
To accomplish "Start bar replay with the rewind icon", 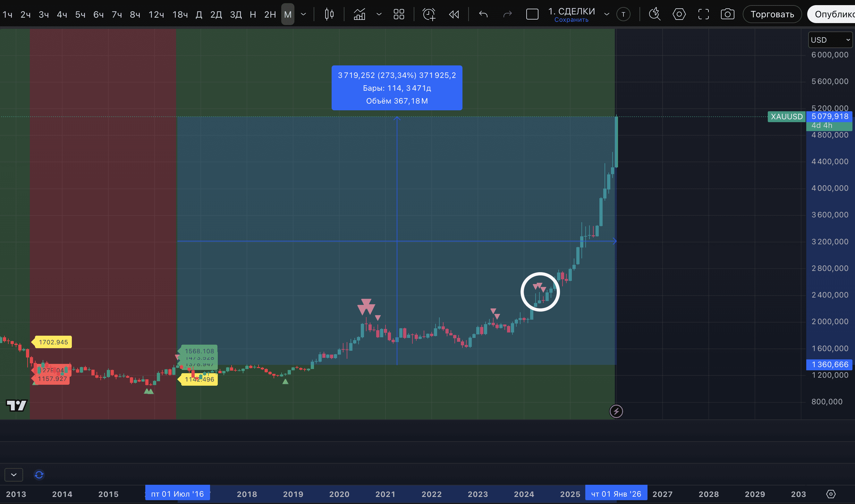I will (454, 14).
